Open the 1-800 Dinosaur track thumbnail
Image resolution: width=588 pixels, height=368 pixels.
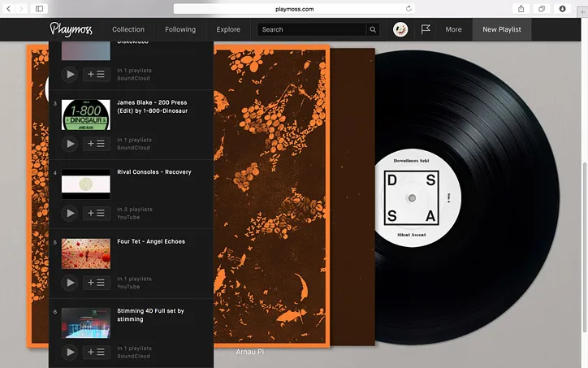86,115
